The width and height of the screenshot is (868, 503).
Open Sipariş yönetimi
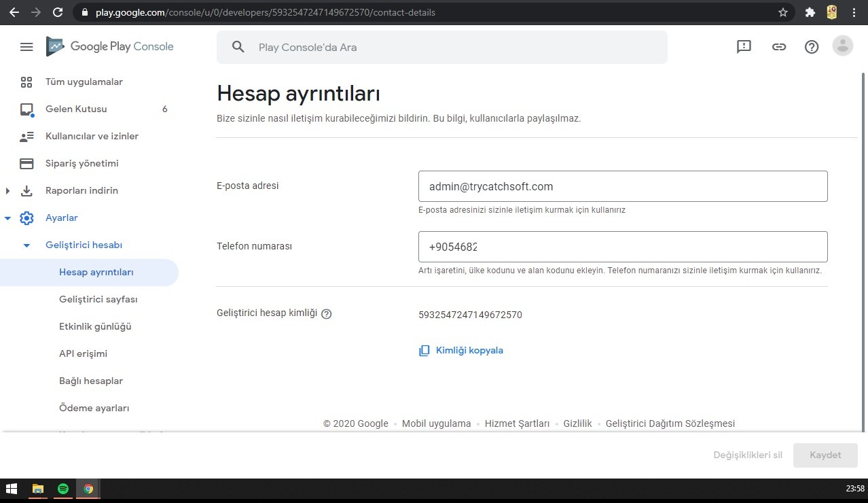click(82, 164)
